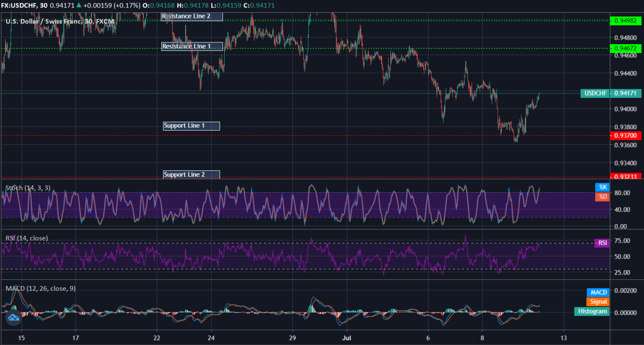The width and height of the screenshot is (644, 345).
Task: Click the 0.94400 price scale value
Action: (625, 74)
